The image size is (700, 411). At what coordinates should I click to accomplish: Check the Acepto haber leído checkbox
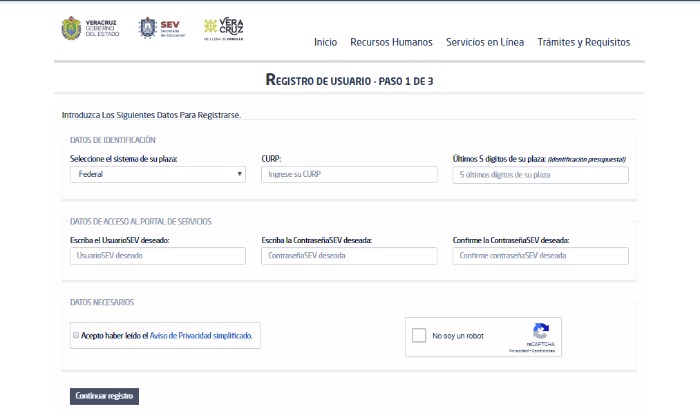pos(76,336)
